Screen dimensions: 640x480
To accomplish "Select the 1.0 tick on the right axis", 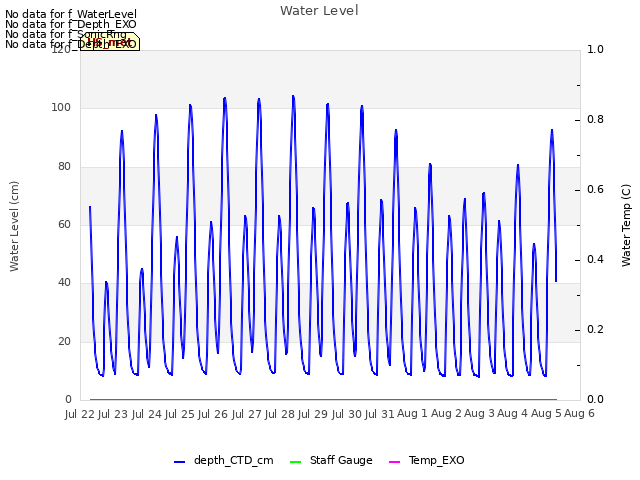I will 595,49.
